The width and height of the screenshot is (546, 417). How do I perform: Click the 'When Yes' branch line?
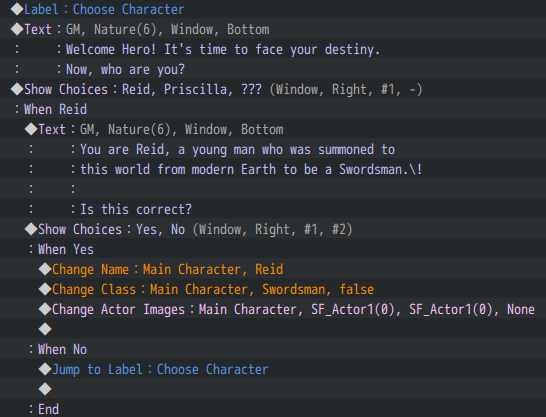coord(273,249)
